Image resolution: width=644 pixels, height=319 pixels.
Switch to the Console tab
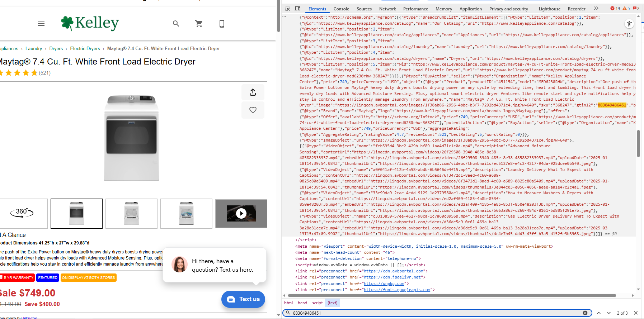[341, 9]
